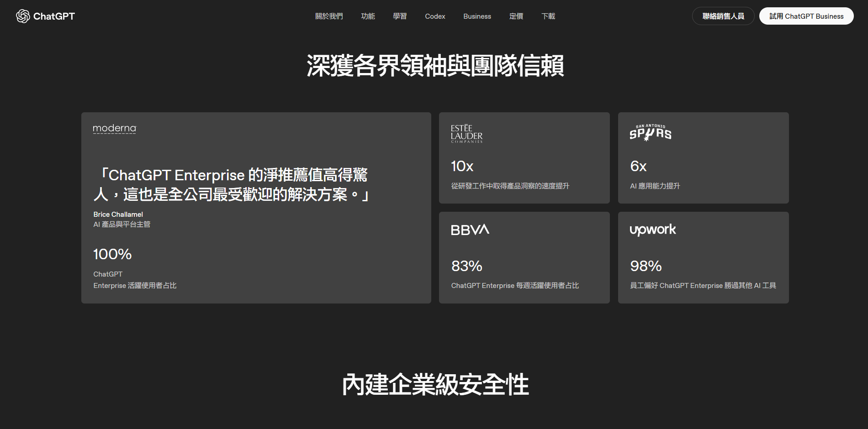Click the 試用 ChatGPT Business button

[806, 16]
